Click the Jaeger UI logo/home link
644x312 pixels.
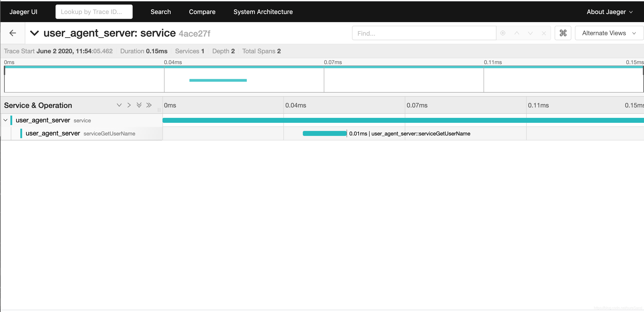(23, 11)
